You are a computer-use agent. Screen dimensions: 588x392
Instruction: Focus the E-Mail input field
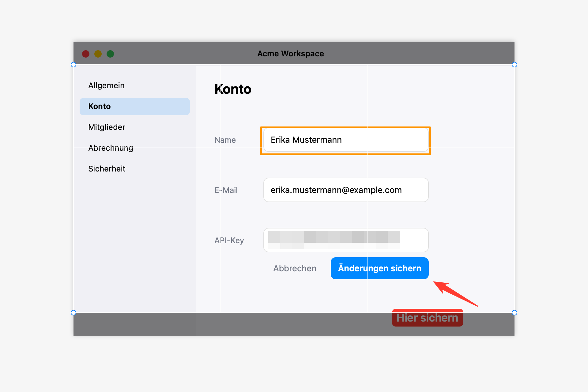[x=346, y=190]
